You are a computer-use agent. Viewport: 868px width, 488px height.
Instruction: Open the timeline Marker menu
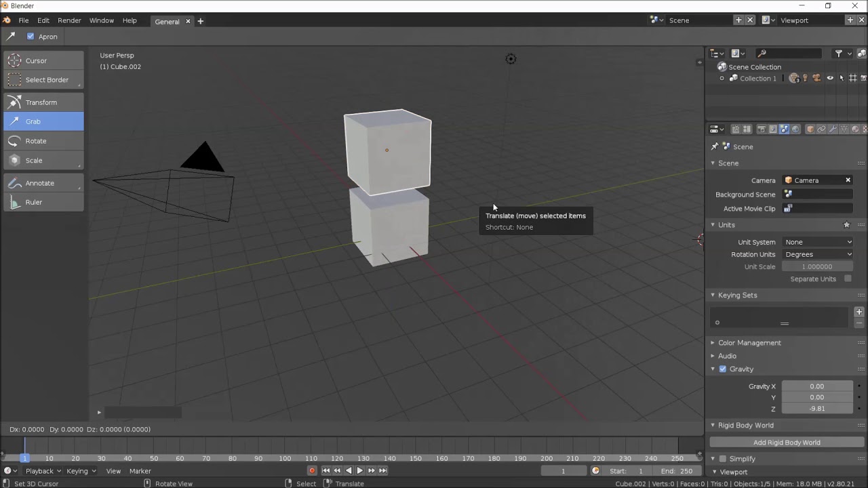pyautogui.click(x=140, y=470)
